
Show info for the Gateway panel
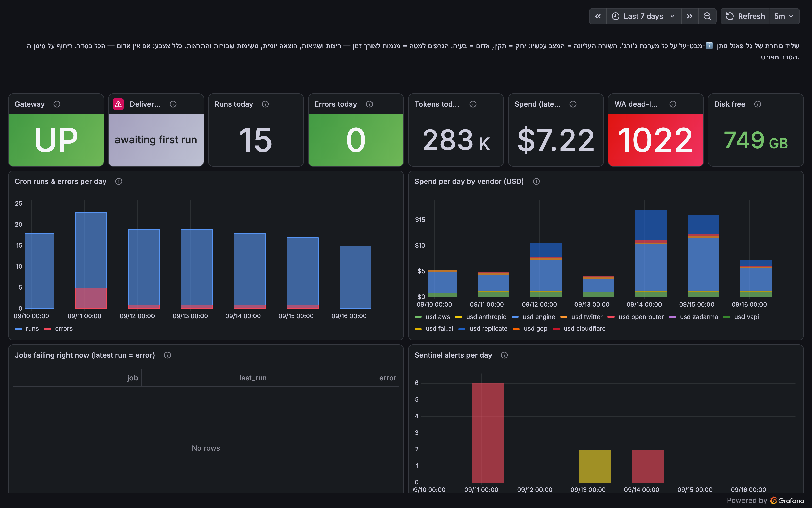pos(57,104)
